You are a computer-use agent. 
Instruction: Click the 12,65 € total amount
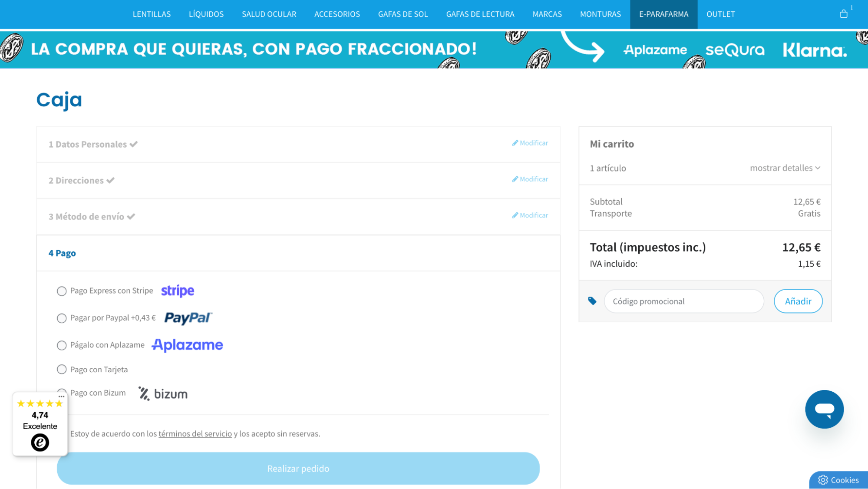[x=801, y=248]
